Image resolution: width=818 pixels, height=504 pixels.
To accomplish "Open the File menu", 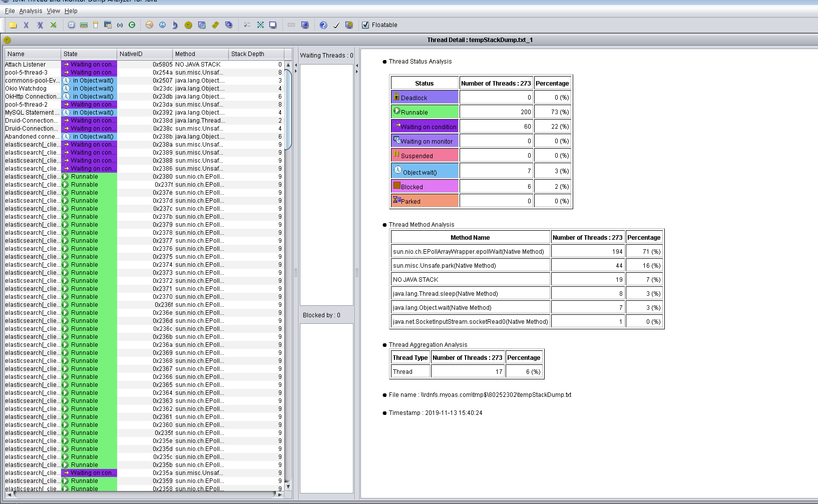I will coord(9,11).
